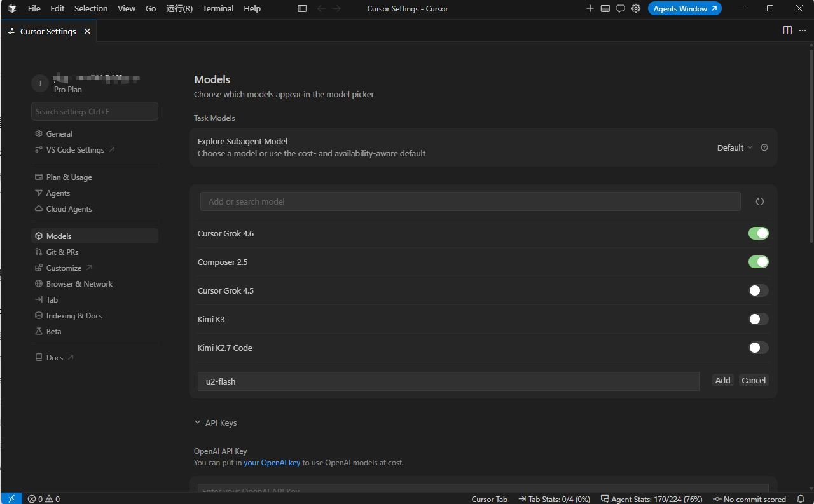The image size is (814, 504).
Task: Open the editor more actions ellipsis
Action: pyautogui.click(x=803, y=31)
